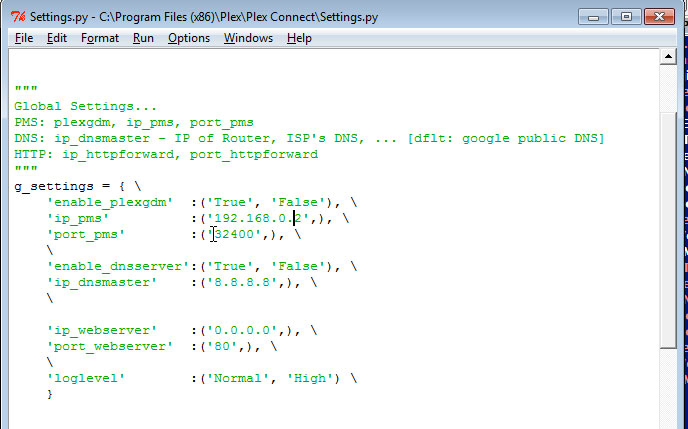Click the 'ip_dnsmaster' key
The image size is (688, 429).
pyautogui.click(x=102, y=282)
